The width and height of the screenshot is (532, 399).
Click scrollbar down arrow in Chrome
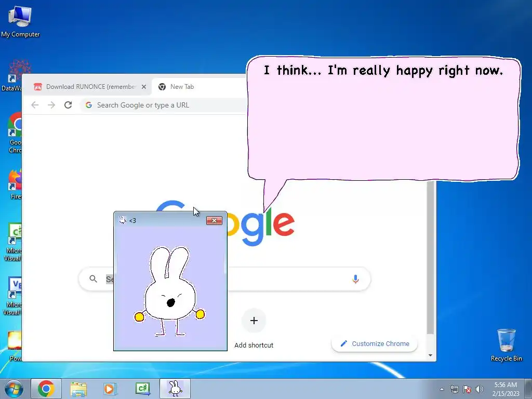point(430,355)
